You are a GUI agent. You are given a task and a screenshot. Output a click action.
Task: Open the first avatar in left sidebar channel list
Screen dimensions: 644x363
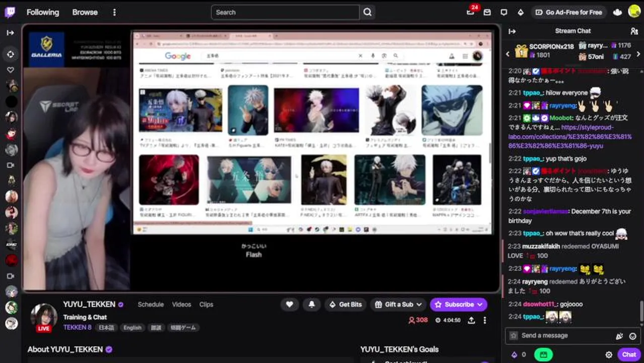[x=11, y=86]
